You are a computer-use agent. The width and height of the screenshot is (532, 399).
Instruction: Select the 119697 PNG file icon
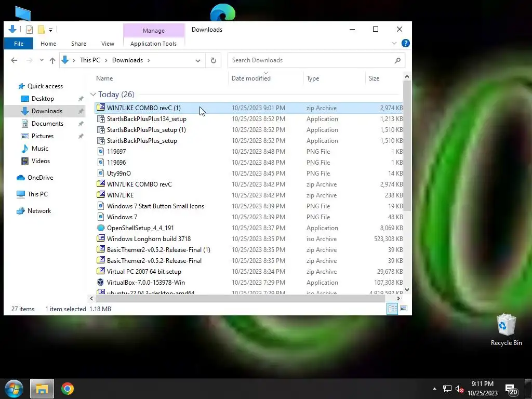pyautogui.click(x=101, y=151)
